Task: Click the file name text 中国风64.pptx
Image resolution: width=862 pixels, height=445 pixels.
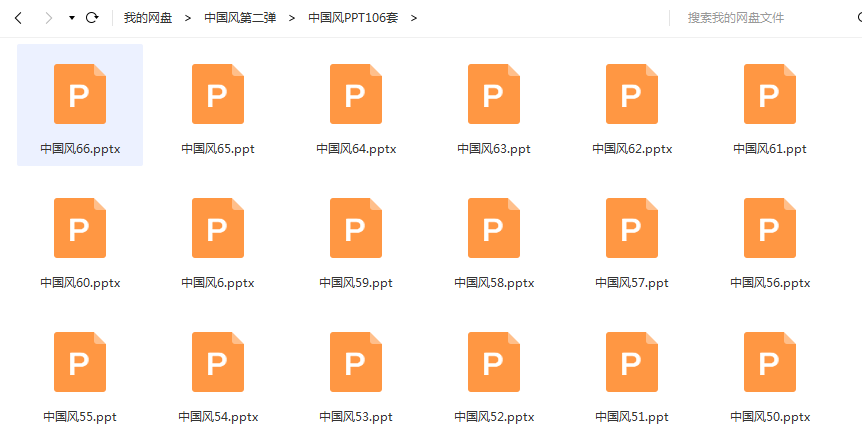Action: (x=356, y=149)
